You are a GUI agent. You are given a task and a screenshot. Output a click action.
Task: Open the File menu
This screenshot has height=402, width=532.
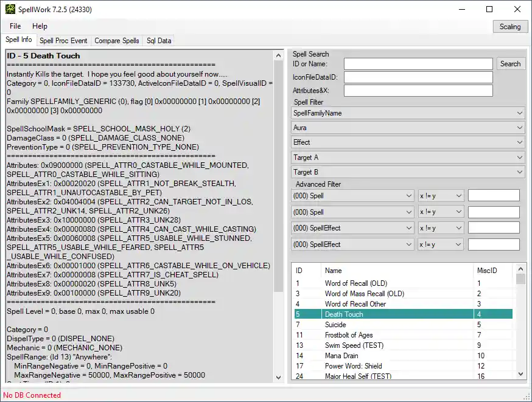(14, 26)
